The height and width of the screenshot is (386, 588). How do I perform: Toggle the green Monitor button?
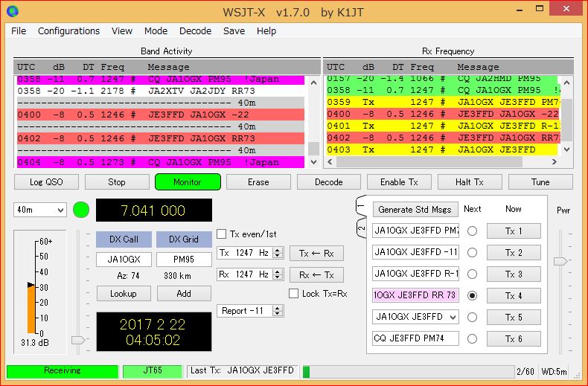(188, 181)
